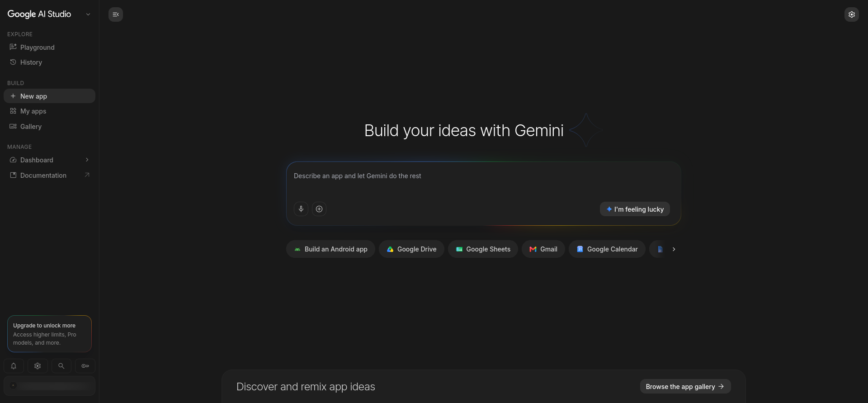The height and width of the screenshot is (403, 868).
Task: Select the Gmail chip
Action: 543,249
